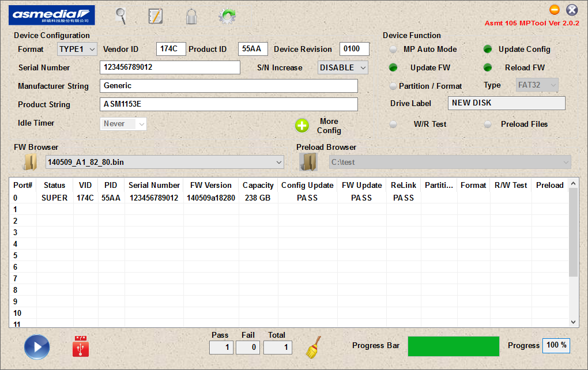
Task: Open the notepad edit config icon
Action: pyautogui.click(x=155, y=16)
